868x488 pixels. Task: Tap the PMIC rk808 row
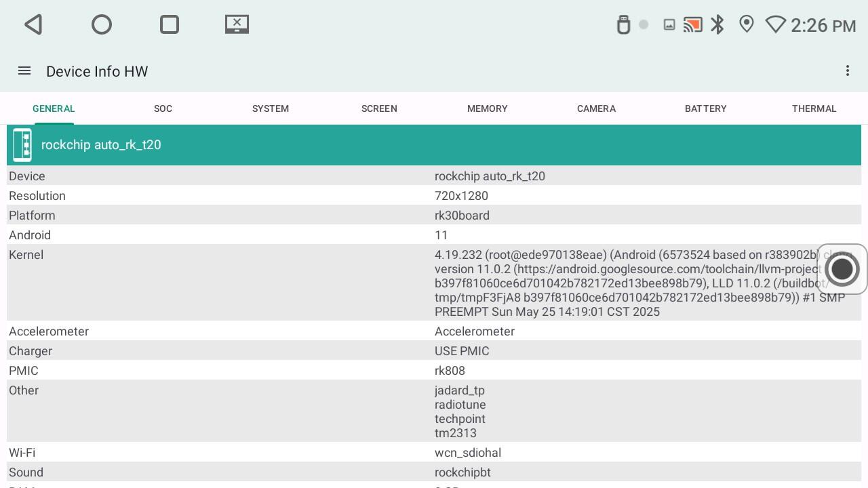[434, 371]
